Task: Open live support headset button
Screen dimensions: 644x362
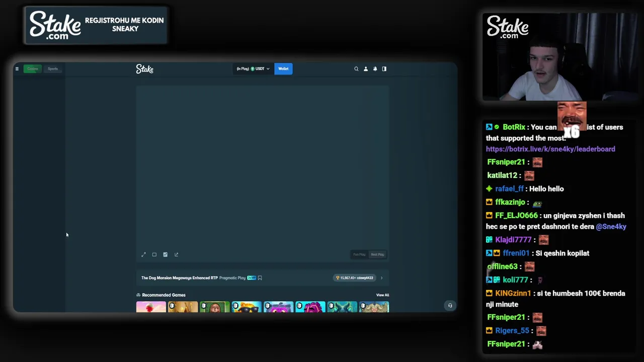Action: pyautogui.click(x=450, y=306)
